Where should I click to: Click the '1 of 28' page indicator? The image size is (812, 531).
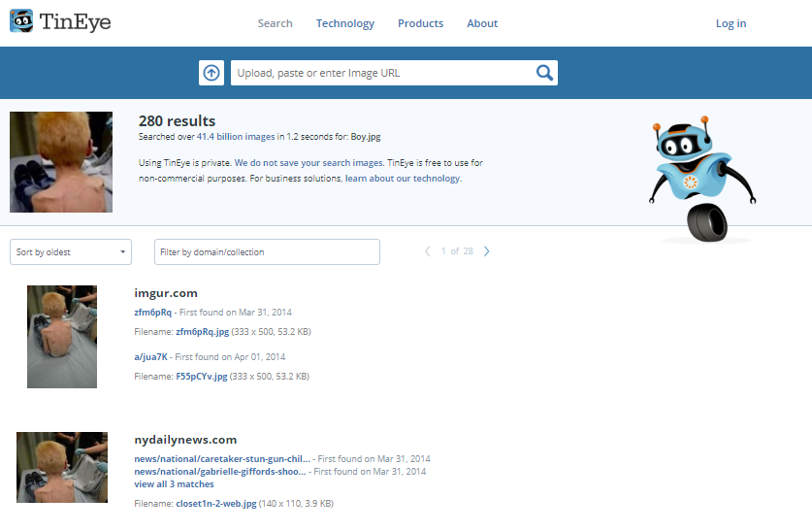point(457,251)
